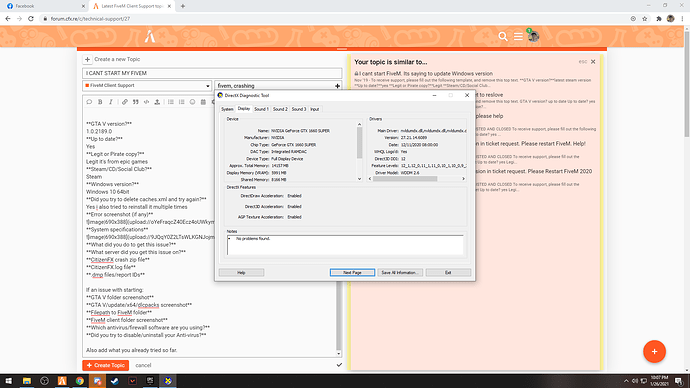Bookmark this page with the star icon
The width and height of the screenshot is (690, 388).
(645, 18)
